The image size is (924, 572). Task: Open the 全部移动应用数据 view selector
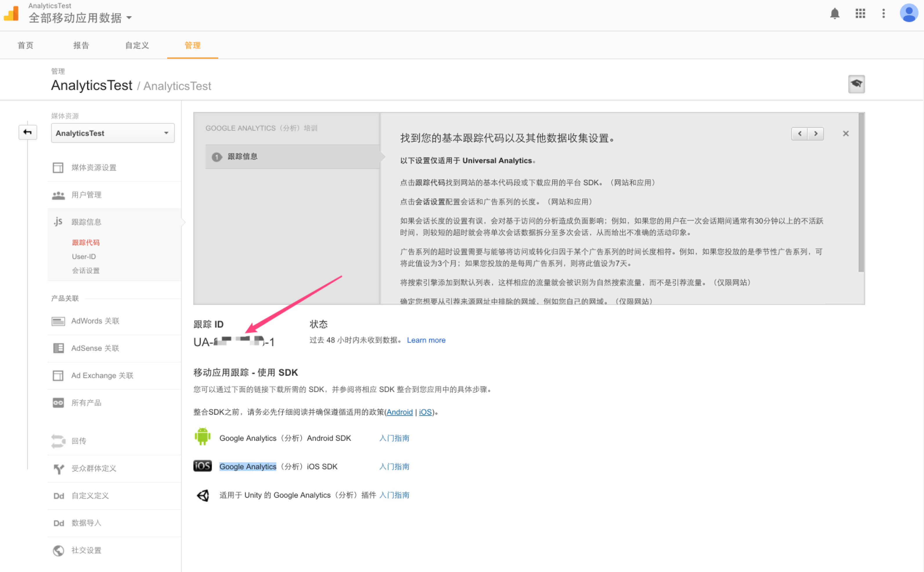[x=80, y=18]
